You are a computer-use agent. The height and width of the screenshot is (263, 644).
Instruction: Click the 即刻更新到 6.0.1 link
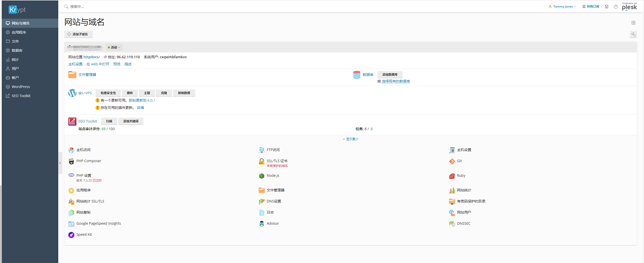[x=142, y=100]
